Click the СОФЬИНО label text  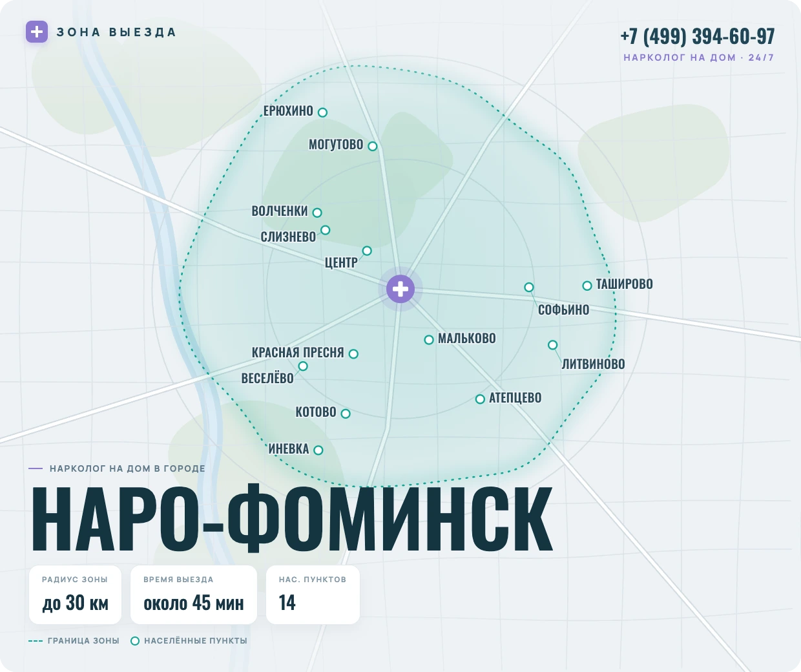[564, 310]
